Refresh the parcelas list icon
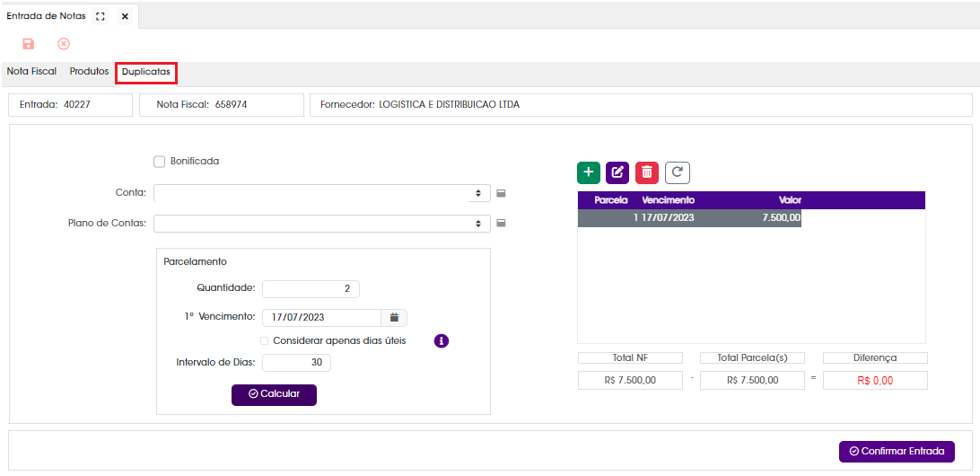980x476 pixels. 677,172
